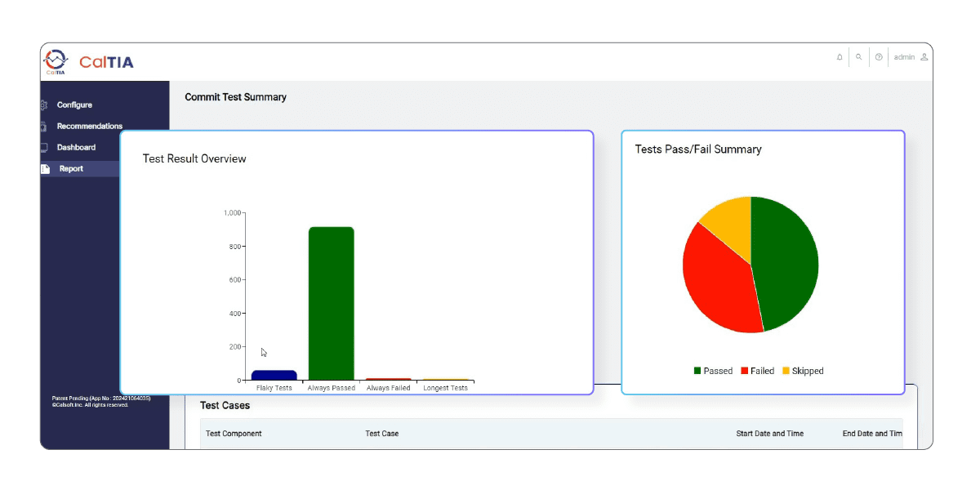980x490 pixels.
Task: Toggle the Failed legend swatch
Action: (x=744, y=371)
